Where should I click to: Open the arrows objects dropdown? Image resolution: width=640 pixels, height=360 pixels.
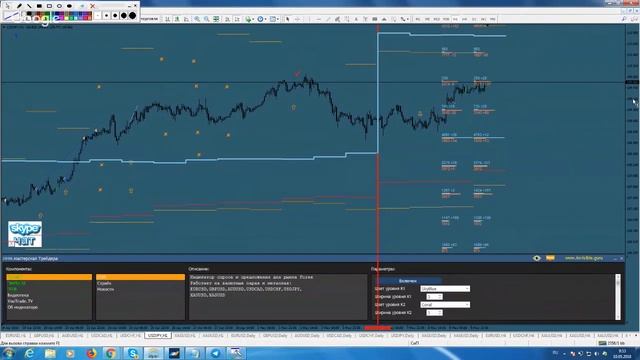[x=404, y=19]
